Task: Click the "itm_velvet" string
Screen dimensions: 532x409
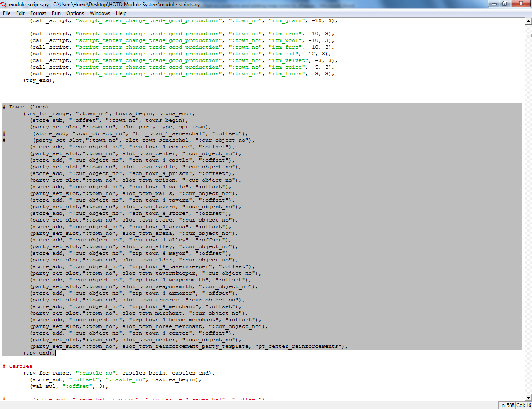Action: (x=288, y=60)
